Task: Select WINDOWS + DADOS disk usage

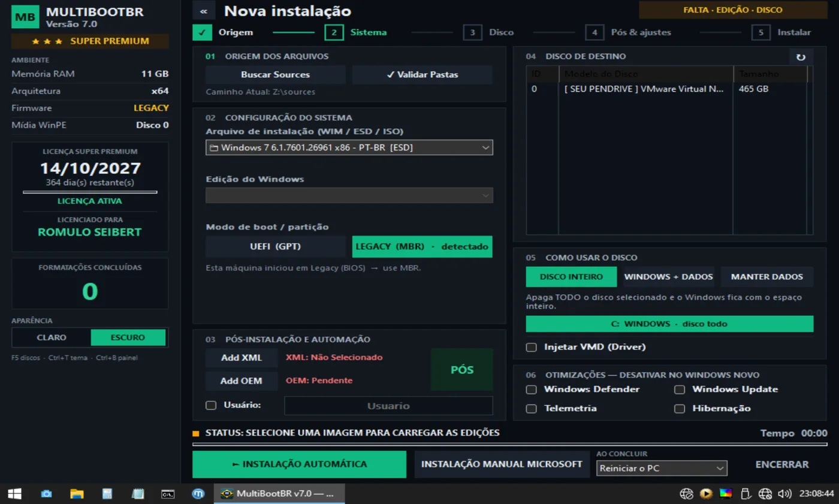Action: 668,277
